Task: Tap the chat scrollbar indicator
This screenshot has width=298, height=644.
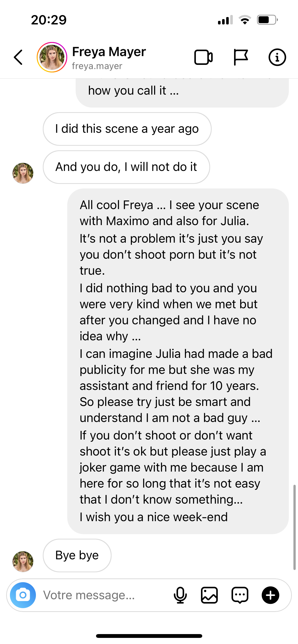Action: pyautogui.click(x=294, y=527)
